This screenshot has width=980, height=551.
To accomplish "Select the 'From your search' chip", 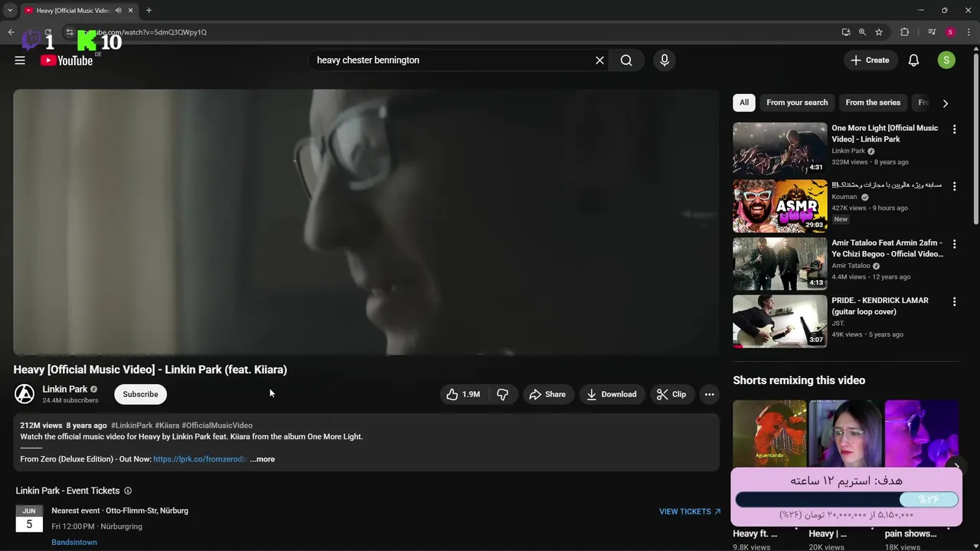I will (x=797, y=103).
